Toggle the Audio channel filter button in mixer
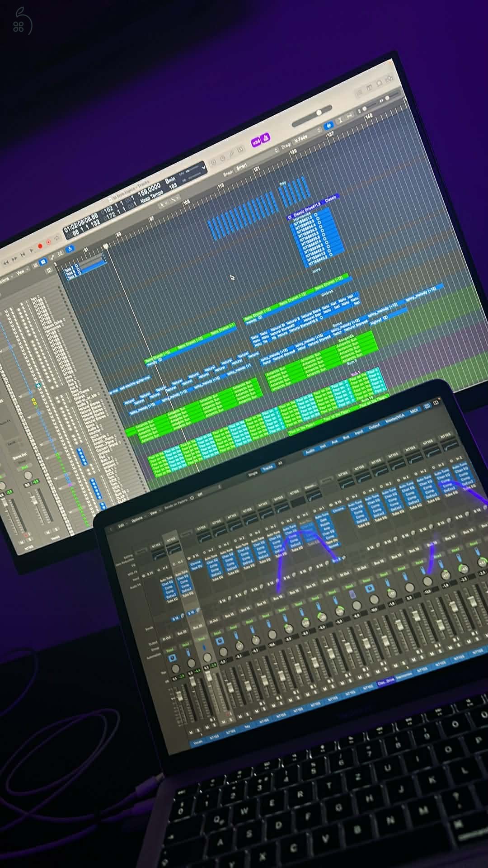 click(310, 452)
